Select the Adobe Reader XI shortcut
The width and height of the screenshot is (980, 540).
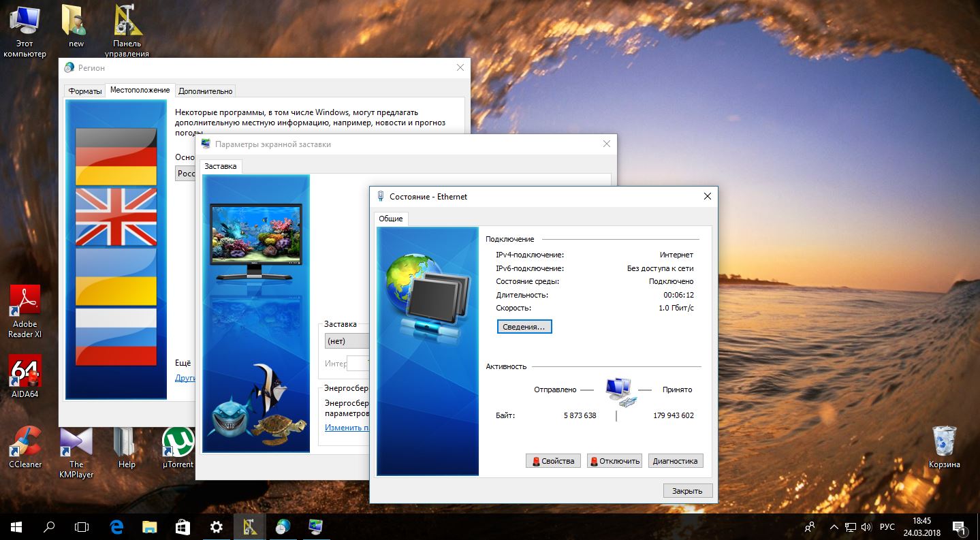25,311
